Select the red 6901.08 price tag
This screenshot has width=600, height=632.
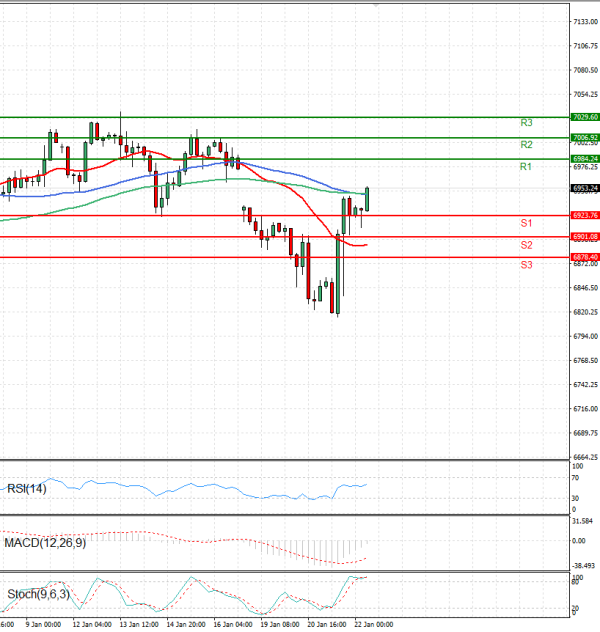[x=585, y=236]
